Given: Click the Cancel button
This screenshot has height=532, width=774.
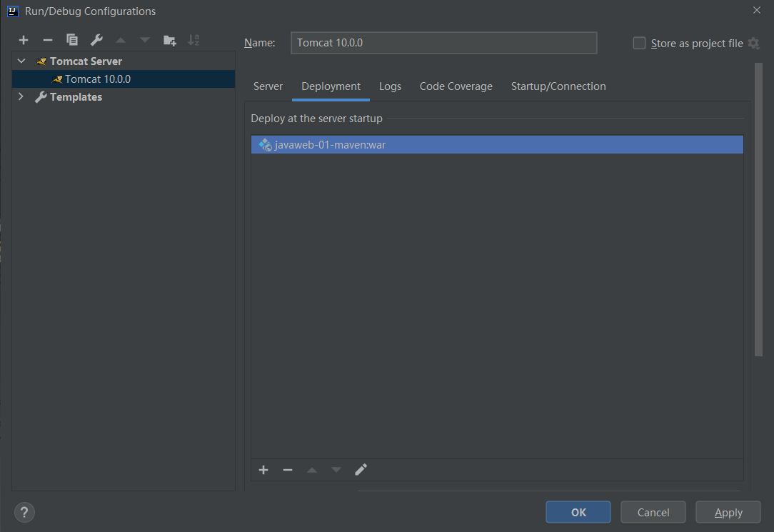Looking at the screenshot, I should coord(653,512).
